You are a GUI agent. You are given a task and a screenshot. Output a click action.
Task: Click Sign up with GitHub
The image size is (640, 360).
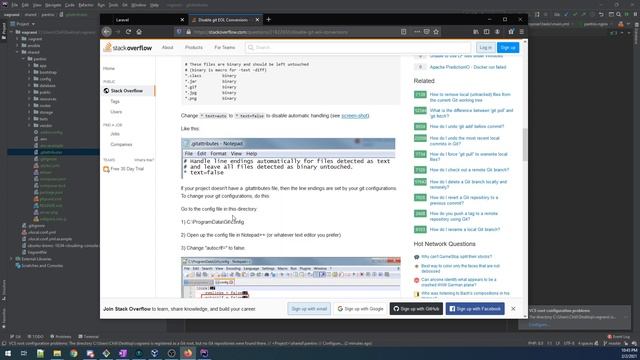tap(416, 309)
